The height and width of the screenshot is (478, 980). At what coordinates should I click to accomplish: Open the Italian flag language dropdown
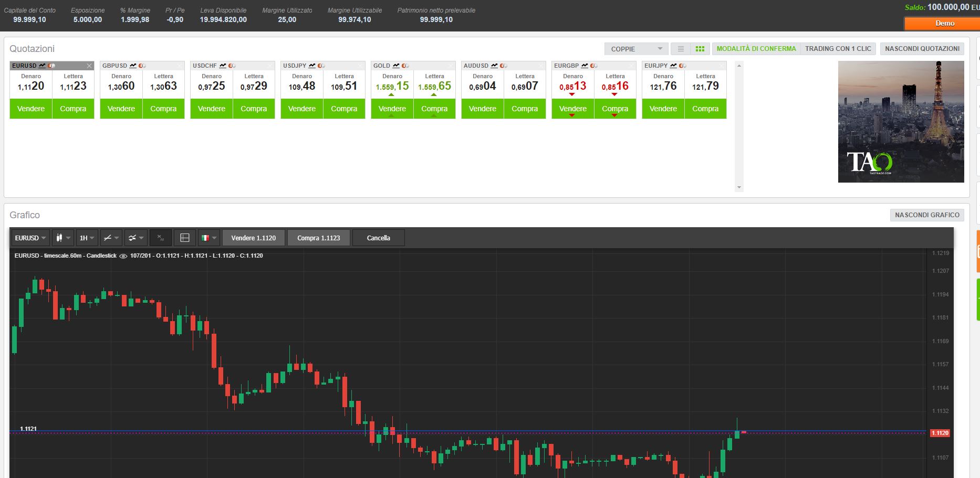(209, 238)
